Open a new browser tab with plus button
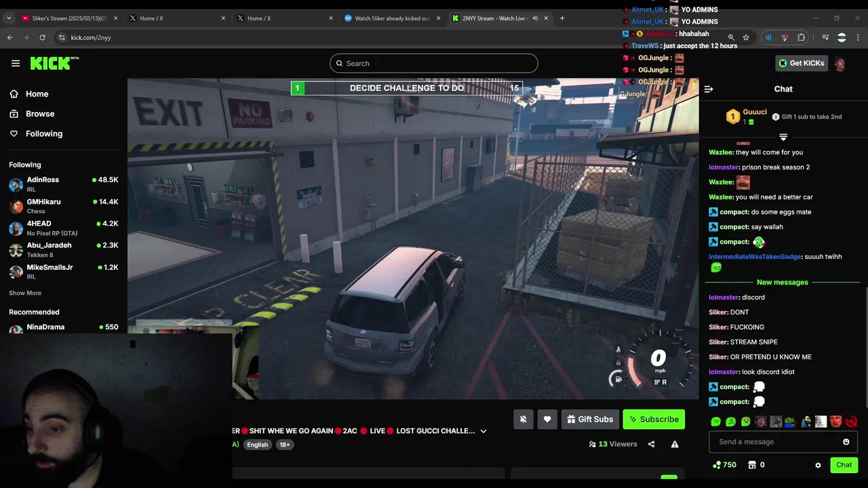Image resolution: width=868 pixels, height=488 pixels. [x=562, y=18]
